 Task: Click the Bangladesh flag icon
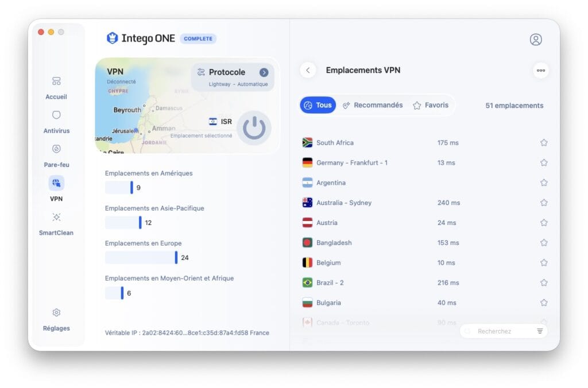tap(307, 243)
